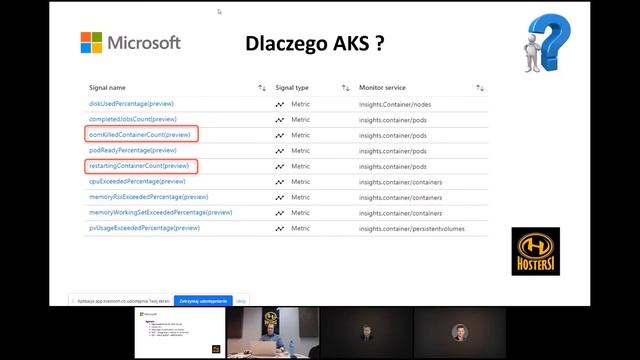
Task: Click metric icon in completedJobsCount row
Action: 280,120
